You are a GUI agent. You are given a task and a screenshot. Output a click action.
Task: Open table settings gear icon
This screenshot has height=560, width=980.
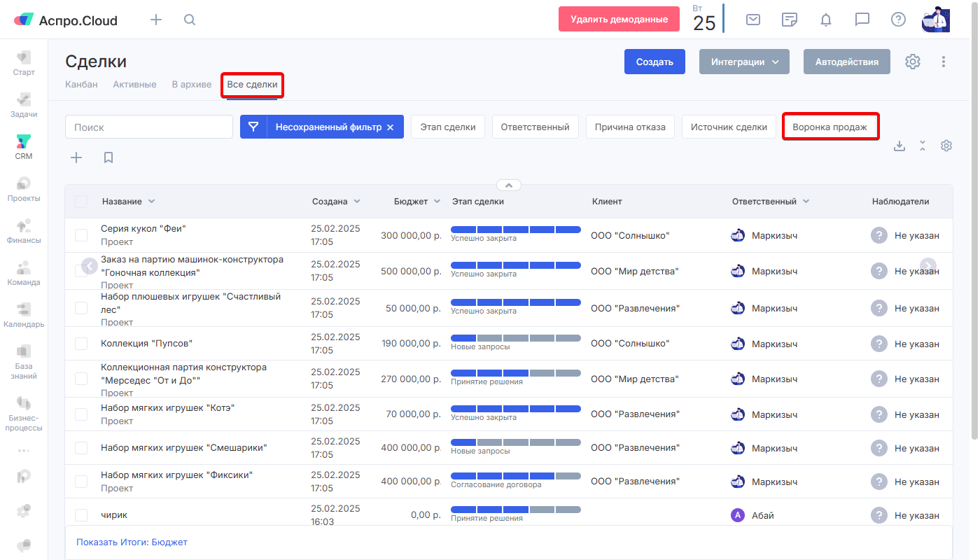pos(946,146)
